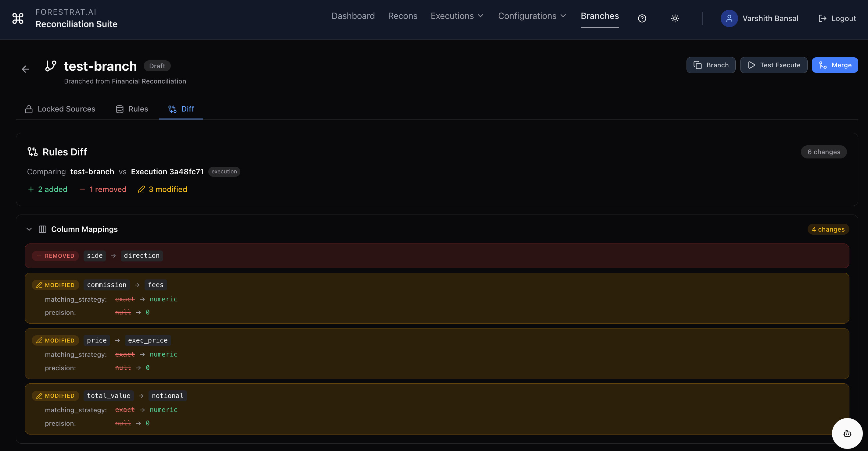Run the Test Execute button
868x451 pixels.
(773, 65)
